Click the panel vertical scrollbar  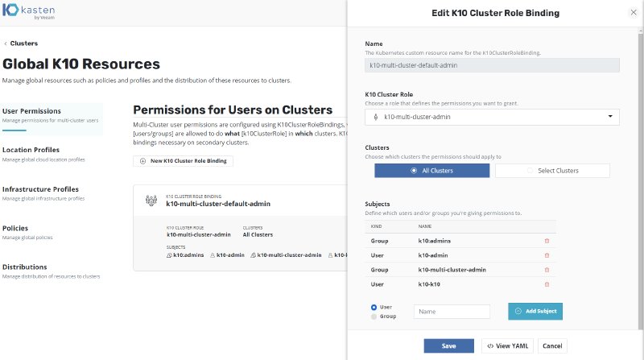[641, 181]
